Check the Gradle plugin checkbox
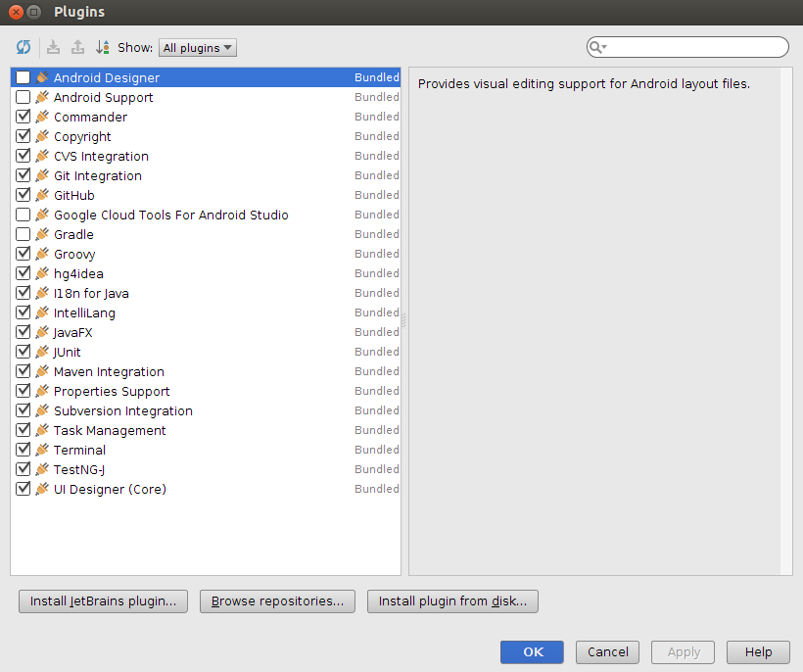Viewport: 803px width, 672px height. 24,234
